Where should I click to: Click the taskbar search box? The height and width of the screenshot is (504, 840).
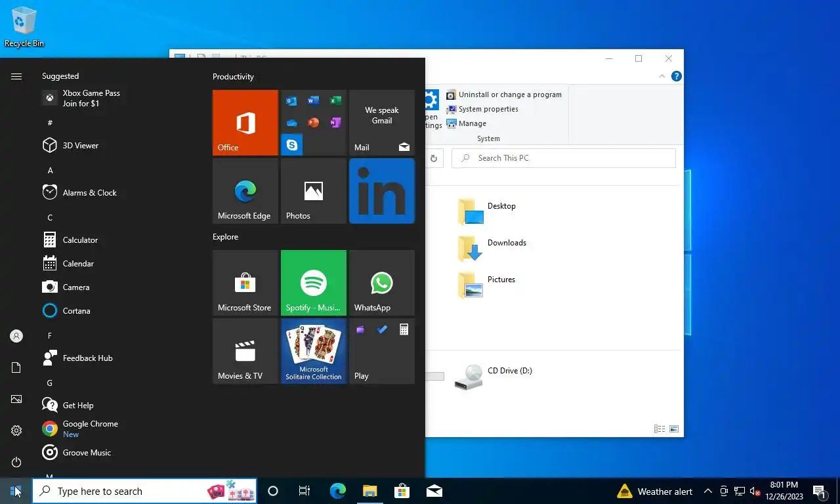point(144,491)
